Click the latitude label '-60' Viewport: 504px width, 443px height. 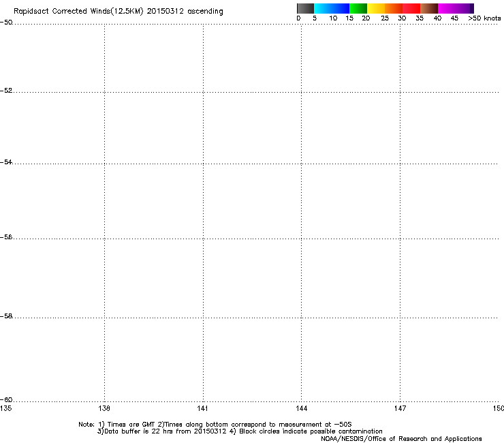(x=6, y=400)
